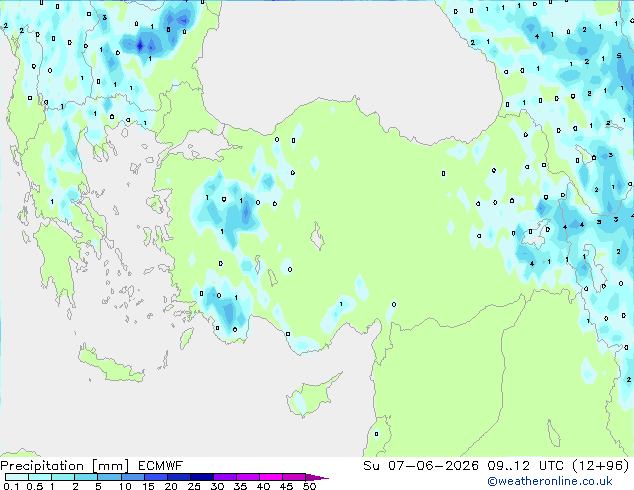Click the 0.1 mm legend color swatch
634x490 pixels.
[17, 477]
